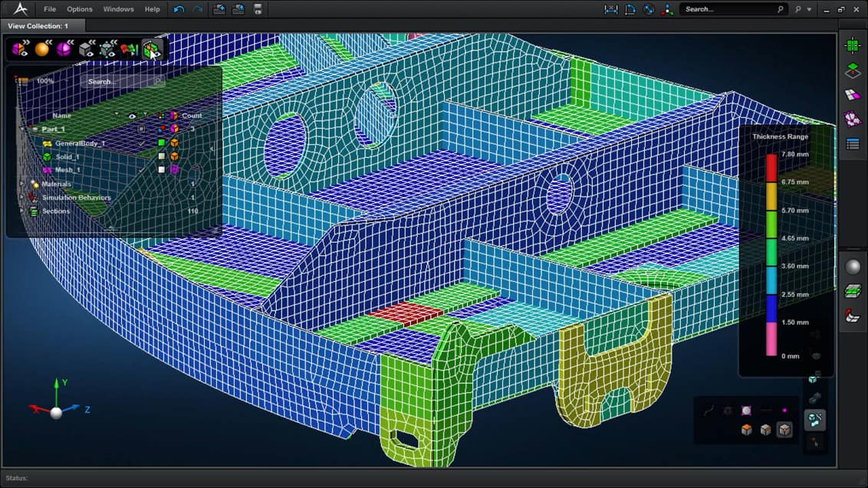Click the gray sphere icon in right sidebar
The width and height of the screenshot is (868, 488).
coord(852,267)
